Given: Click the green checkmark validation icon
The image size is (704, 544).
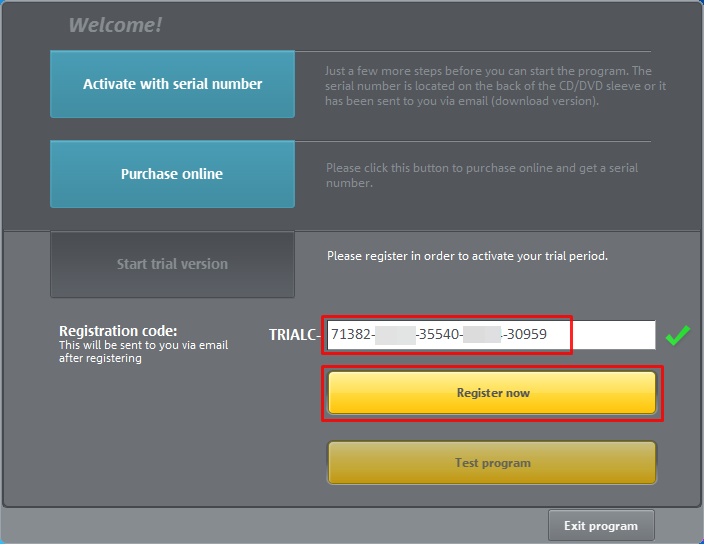Looking at the screenshot, I should point(678,335).
